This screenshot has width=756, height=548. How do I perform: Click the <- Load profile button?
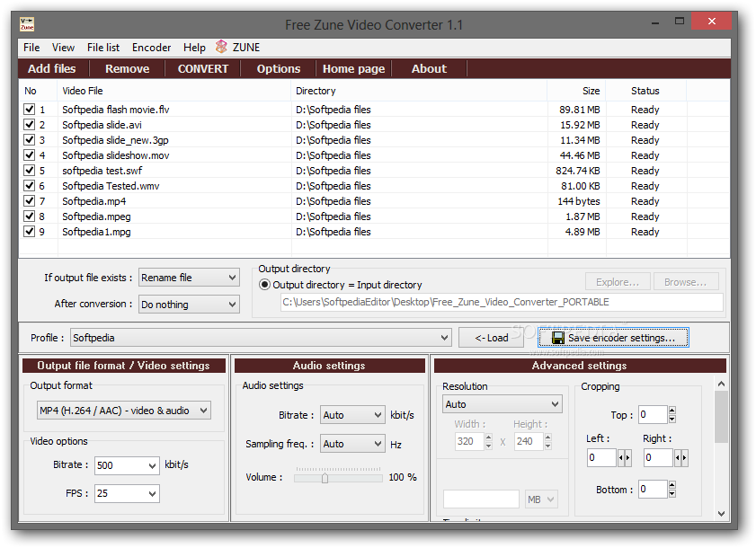[492, 338]
